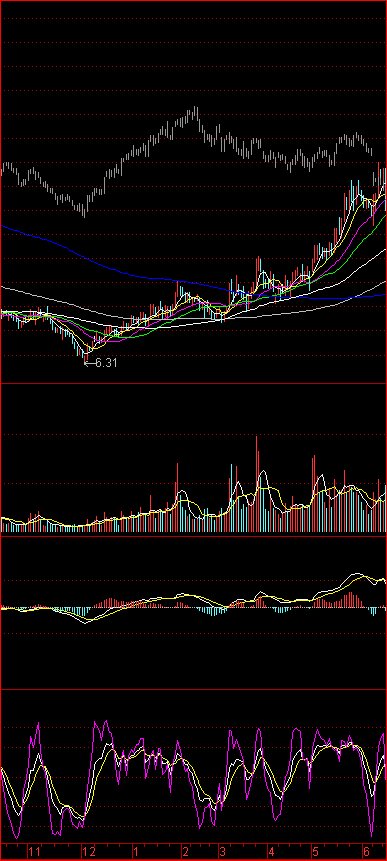Select month 6 on the time axis
This screenshot has width=387, height=861.
tap(367, 852)
